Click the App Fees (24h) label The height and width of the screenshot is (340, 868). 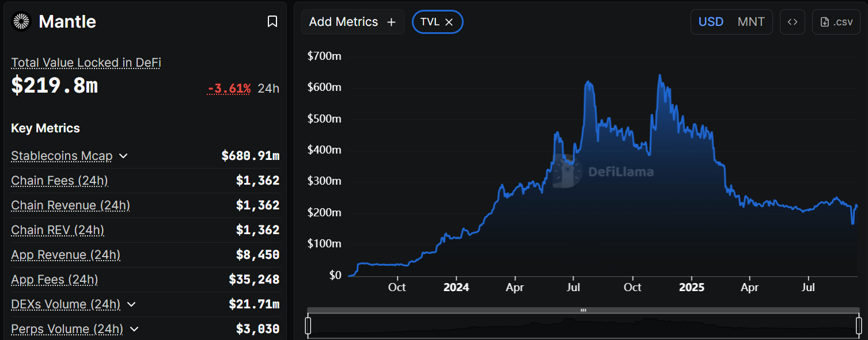55,280
